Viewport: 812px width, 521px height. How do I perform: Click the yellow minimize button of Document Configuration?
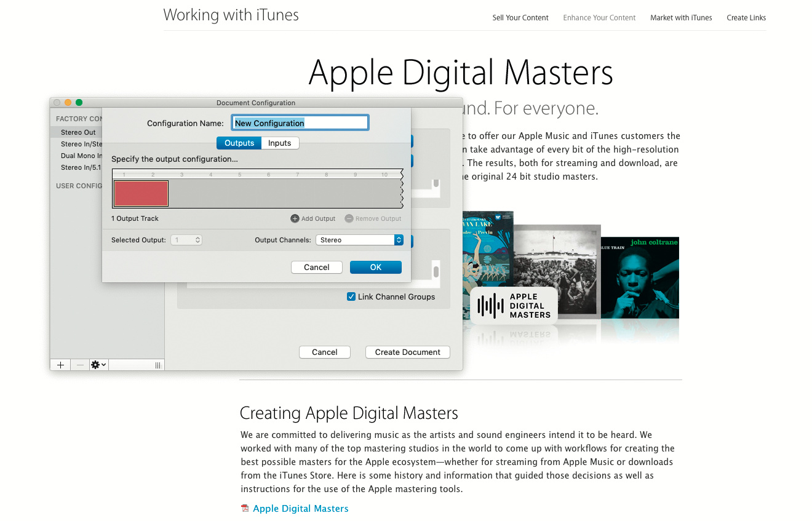tap(68, 103)
